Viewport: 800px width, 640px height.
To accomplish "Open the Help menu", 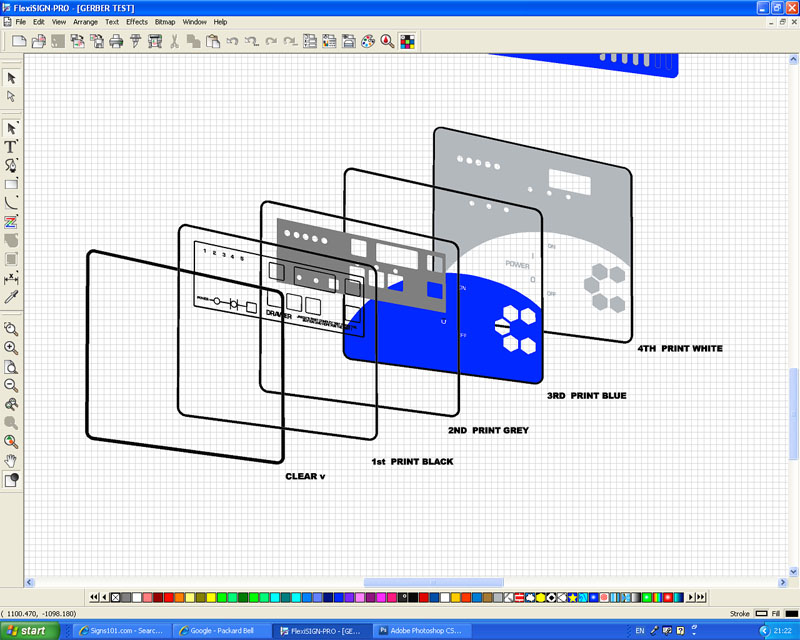I will coord(220,22).
